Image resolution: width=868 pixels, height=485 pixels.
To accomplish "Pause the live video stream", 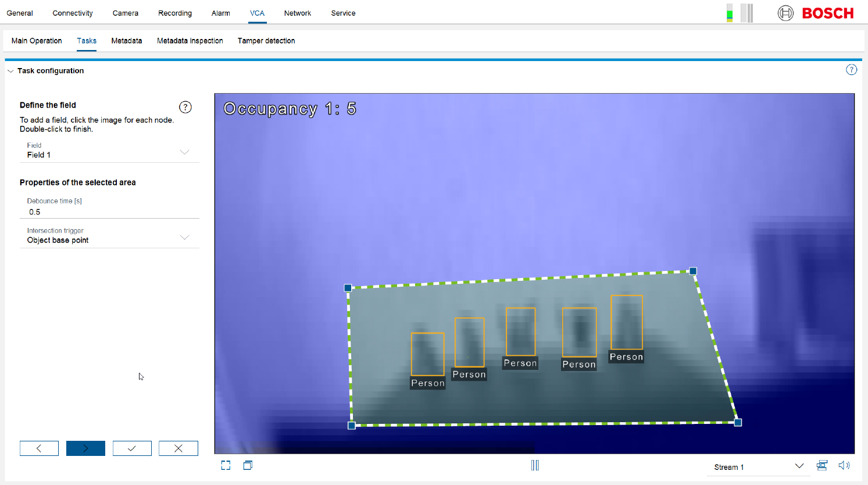I will tap(535, 465).
